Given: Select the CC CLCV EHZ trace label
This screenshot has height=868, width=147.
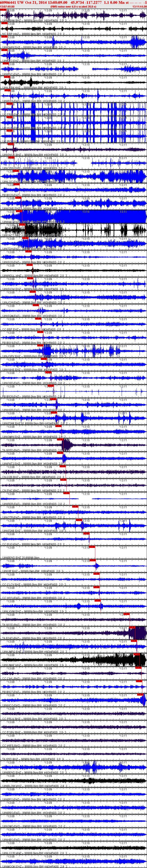Looking at the screenshot, I should coord(34,585).
